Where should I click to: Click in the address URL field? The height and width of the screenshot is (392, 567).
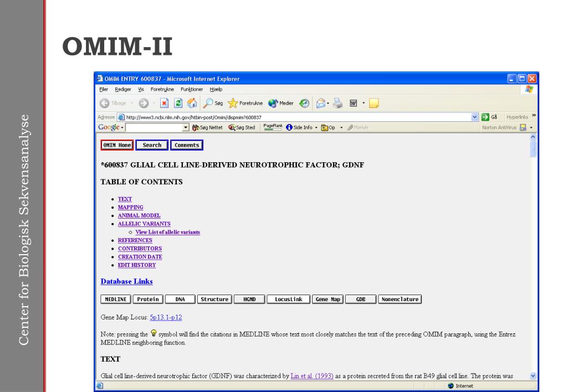point(295,117)
